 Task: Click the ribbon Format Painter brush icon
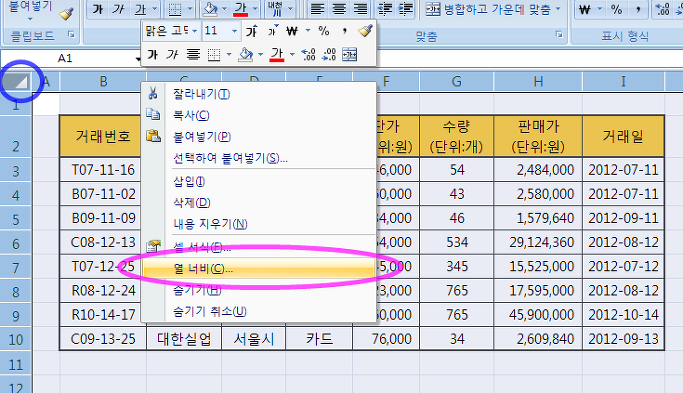pos(66,14)
